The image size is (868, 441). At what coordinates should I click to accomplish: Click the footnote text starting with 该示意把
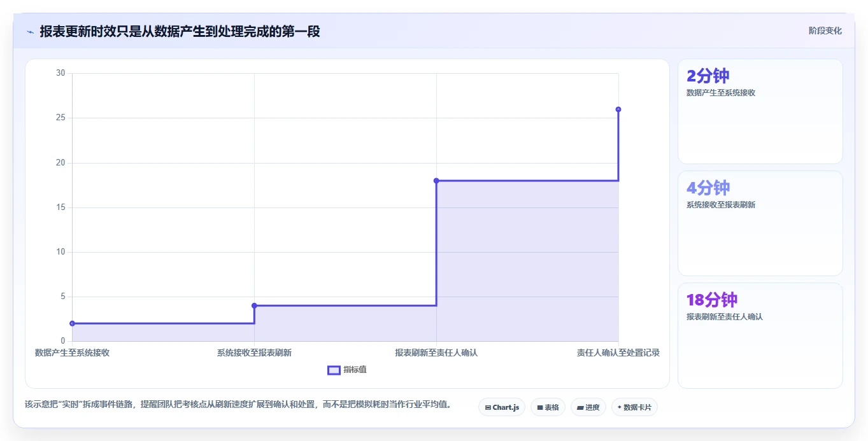pos(238,404)
